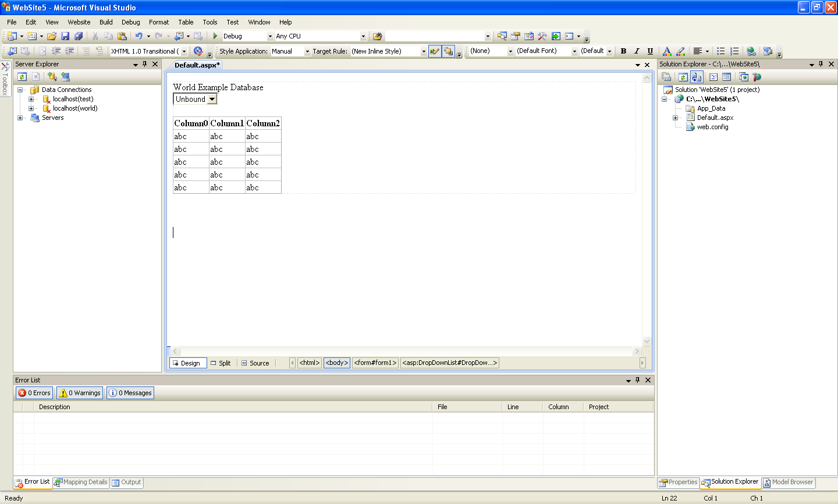Insert a hyperlink using the globe icon
This screenshot has height=504, width=838.
(750, 51)
